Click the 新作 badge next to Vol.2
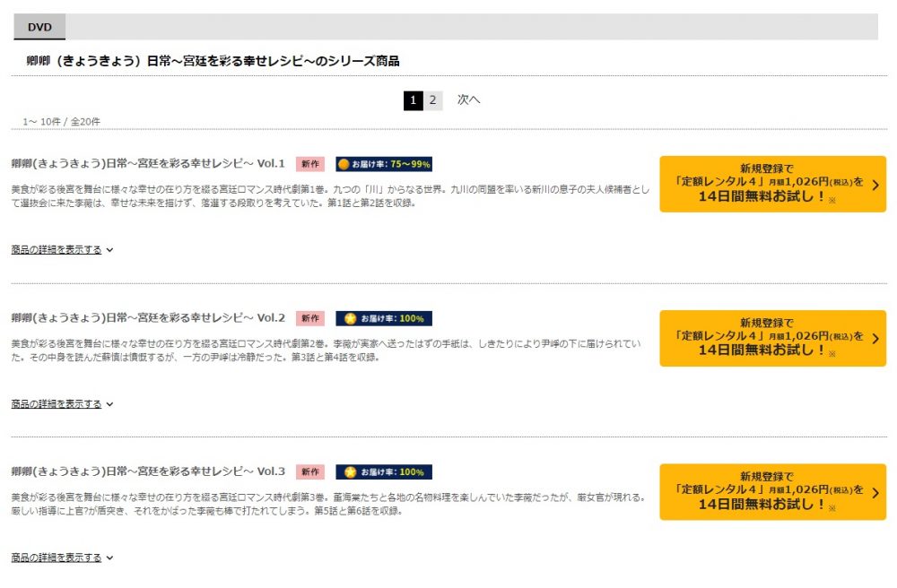897x588 pixels. 310,318
